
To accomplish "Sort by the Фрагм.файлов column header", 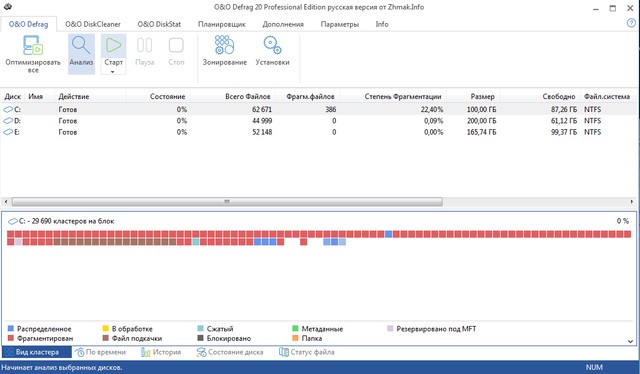I will 310,97.
